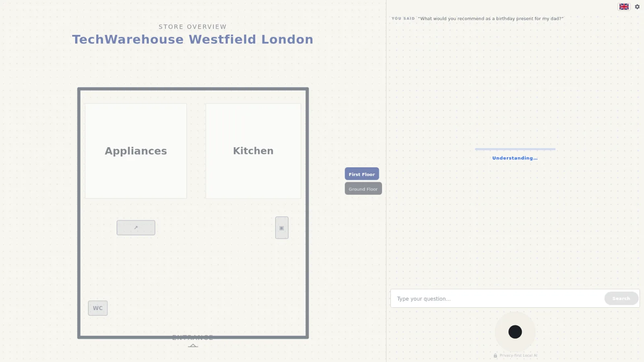Click the 'YOU SAID' label
Screen dimensions: 644x362
point(403,19)
